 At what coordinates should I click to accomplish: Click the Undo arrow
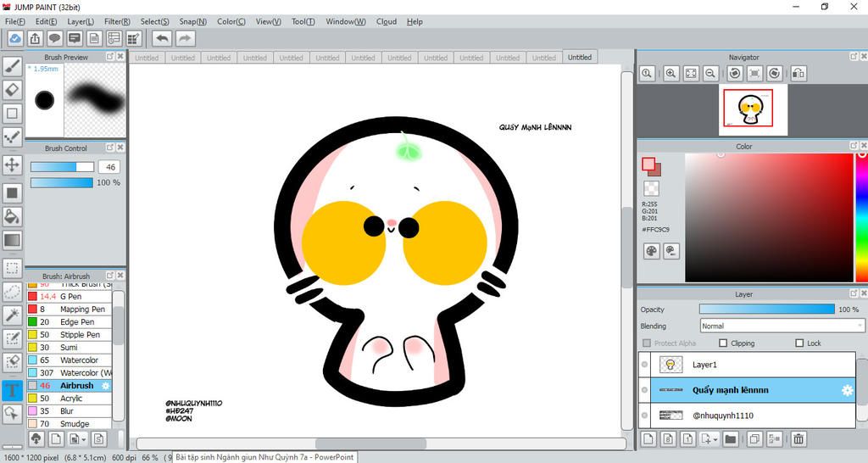point(162,38)
